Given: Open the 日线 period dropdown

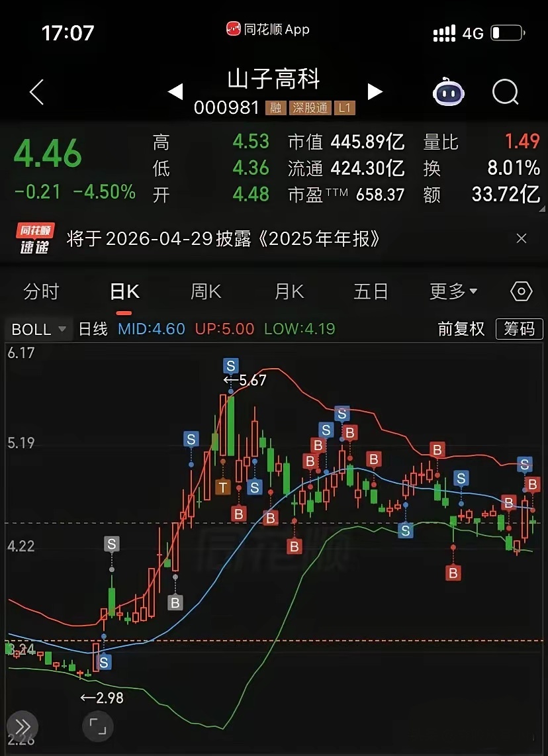Looking at the screenshot, I should point(92,329).
